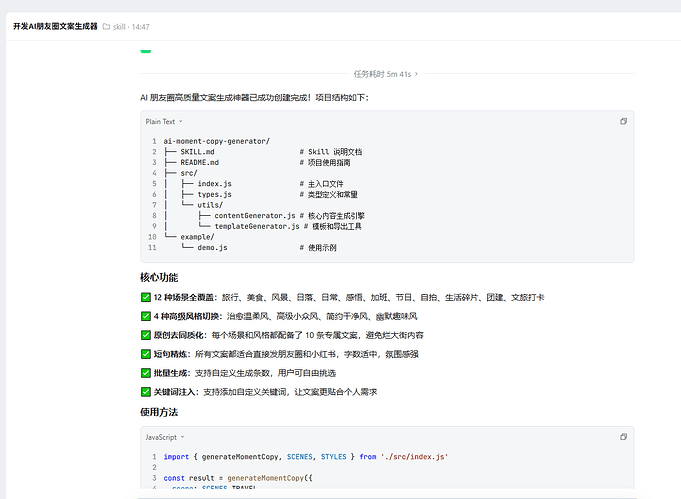Click the README.md tree line

point(257,162)
